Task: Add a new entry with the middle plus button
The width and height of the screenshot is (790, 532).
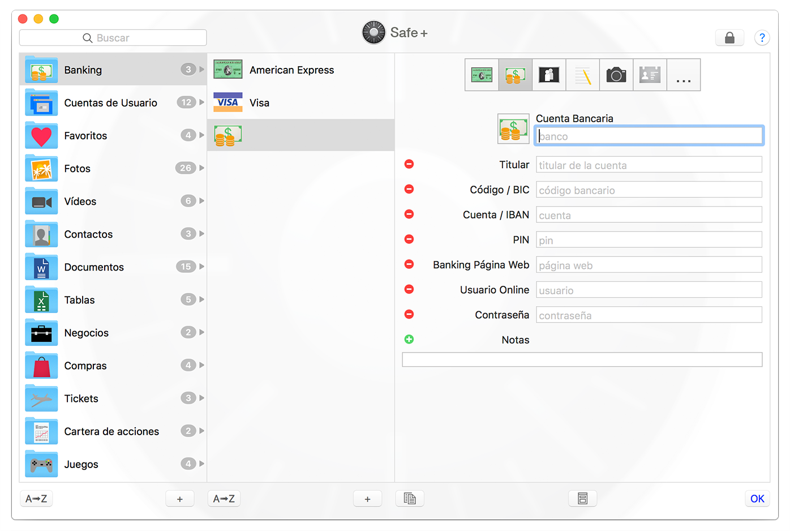Action: tap(367, 499)
